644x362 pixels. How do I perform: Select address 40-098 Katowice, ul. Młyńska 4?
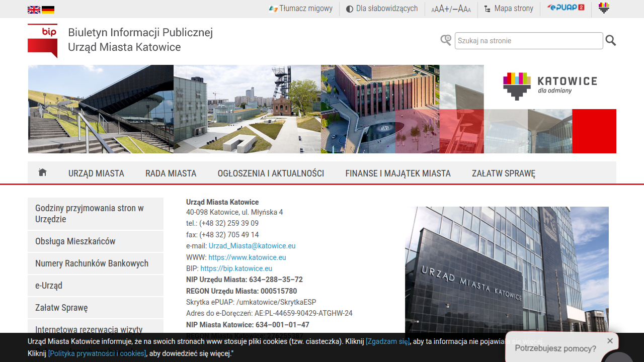click(x=234, y=212)
